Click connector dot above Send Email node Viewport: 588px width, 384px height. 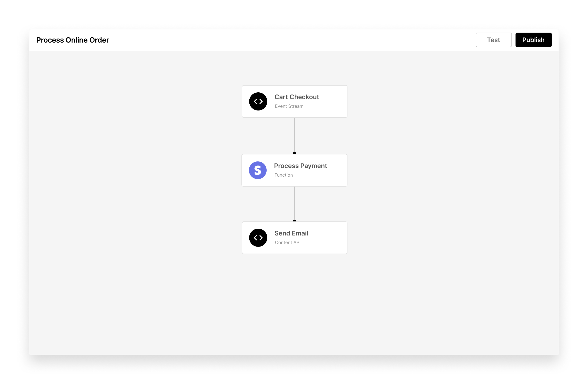294,221
